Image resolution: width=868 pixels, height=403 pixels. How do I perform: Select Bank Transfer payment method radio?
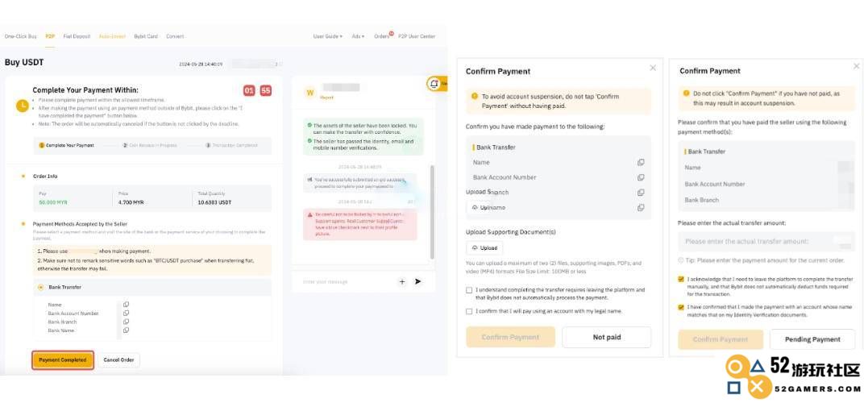tap(41, 287)
